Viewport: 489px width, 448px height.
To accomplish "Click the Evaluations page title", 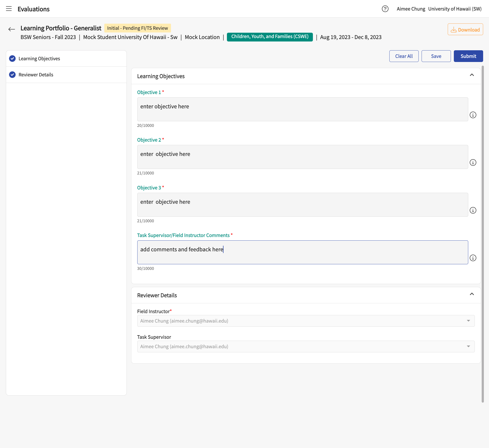I will pos(33,9).
